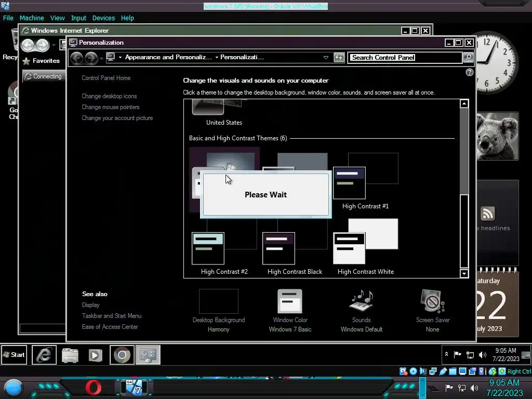Open Favorites in Internet Explorer
The height and width of the screenshot is (399, 532).
click(x=41, y=61)
